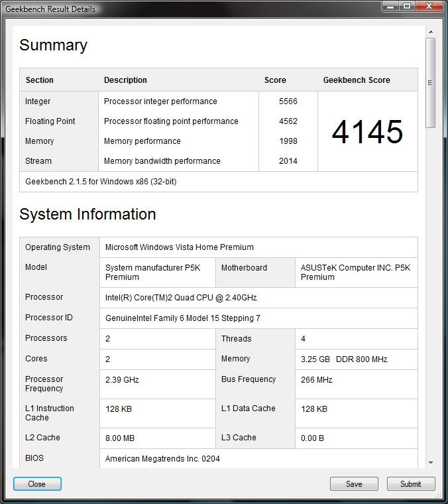
Task: Maximize the Geekbench Result Details window
Action: click(407, 6)
